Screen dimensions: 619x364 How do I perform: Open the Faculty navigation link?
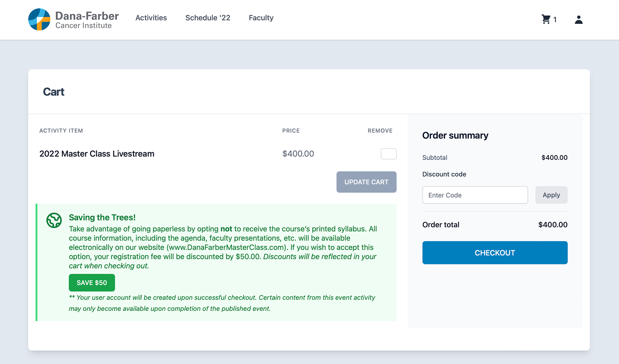(261, 18)
